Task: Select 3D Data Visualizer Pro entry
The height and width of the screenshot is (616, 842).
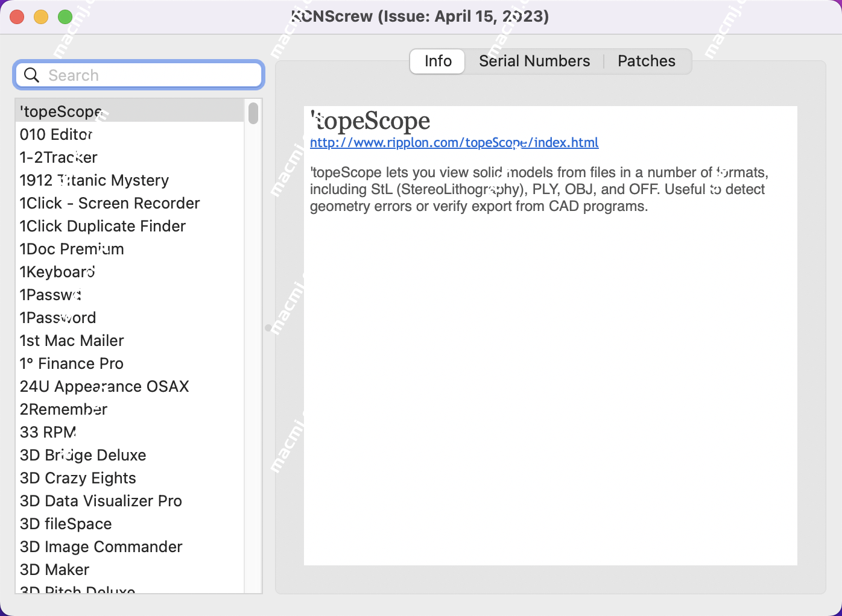Action: pyautogui.click(x=130, y=501)
